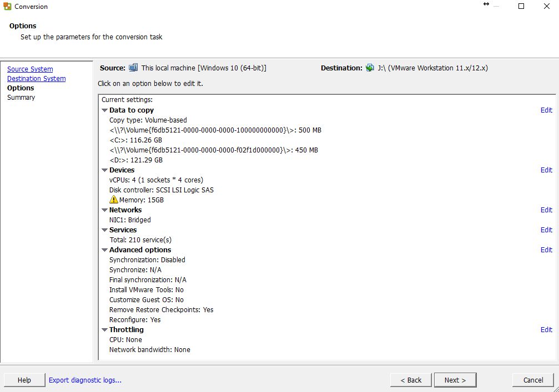The image size is (559, 392).
Task: Go Back to previous wizard page
Action: [x=411, y=380]
